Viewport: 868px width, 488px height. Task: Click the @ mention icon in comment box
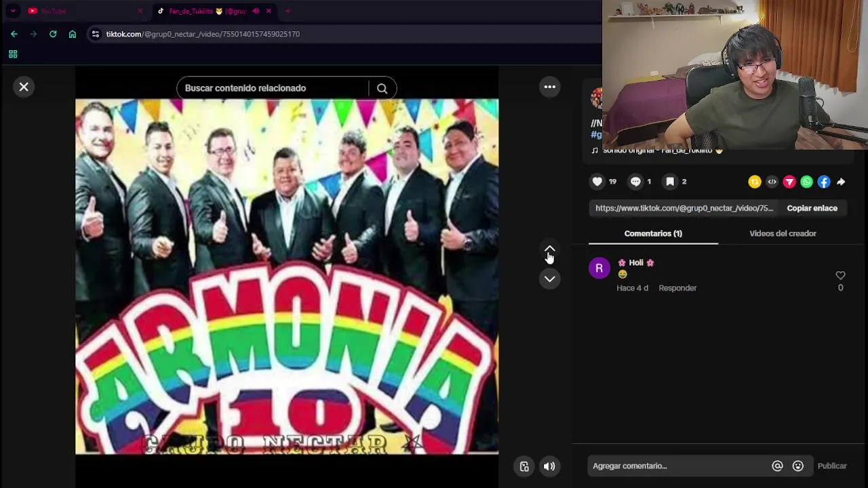(x=777, y=466)
